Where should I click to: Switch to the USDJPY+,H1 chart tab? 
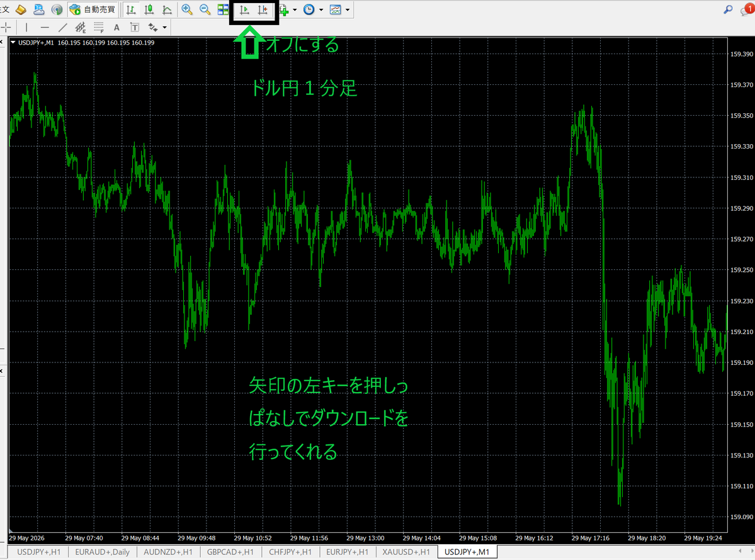tap(39, 552)
